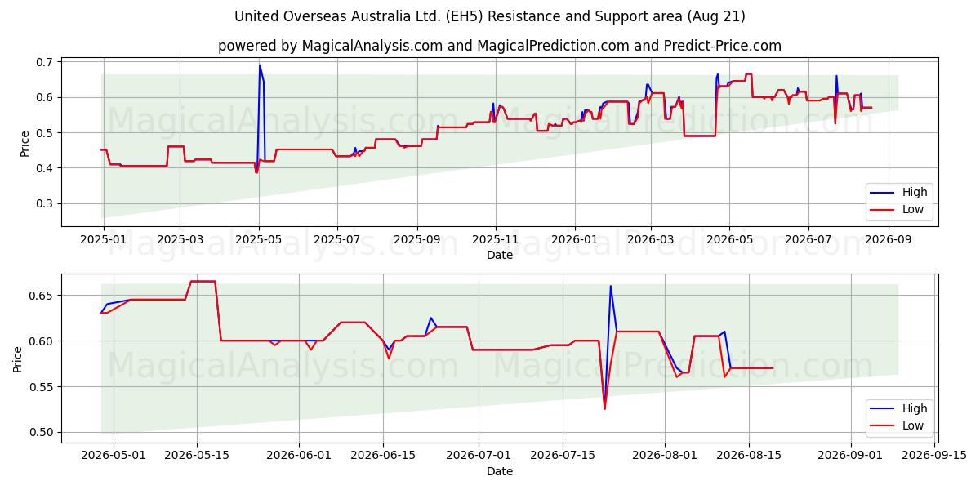This screenshot has width=980, height=490.
Task: Click the '0.55' price tick on the bottom chart
Action: tap(42, 387)
